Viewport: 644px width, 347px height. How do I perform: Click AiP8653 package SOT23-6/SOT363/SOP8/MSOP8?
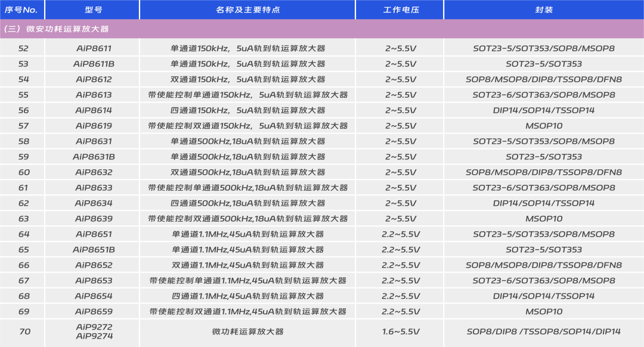click(544, 280)
